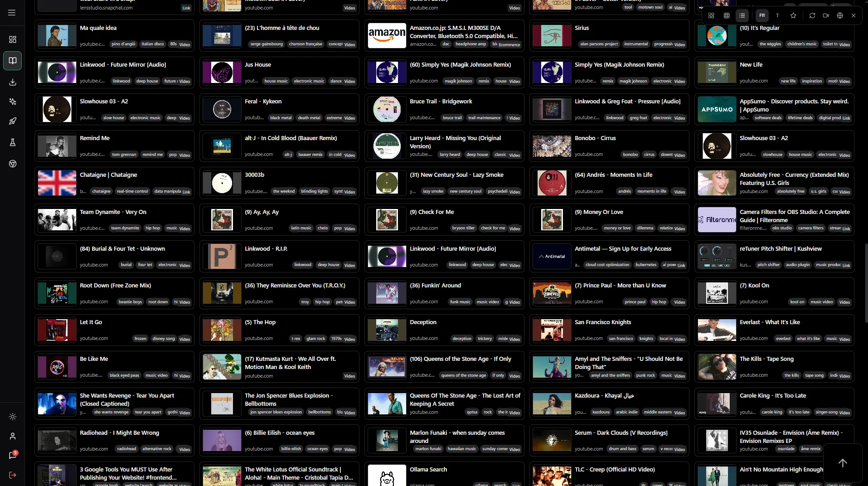This screenshot has width=868, height=486.
Task: Click the star favorites filter in toolbar
Action: point(793,15)
